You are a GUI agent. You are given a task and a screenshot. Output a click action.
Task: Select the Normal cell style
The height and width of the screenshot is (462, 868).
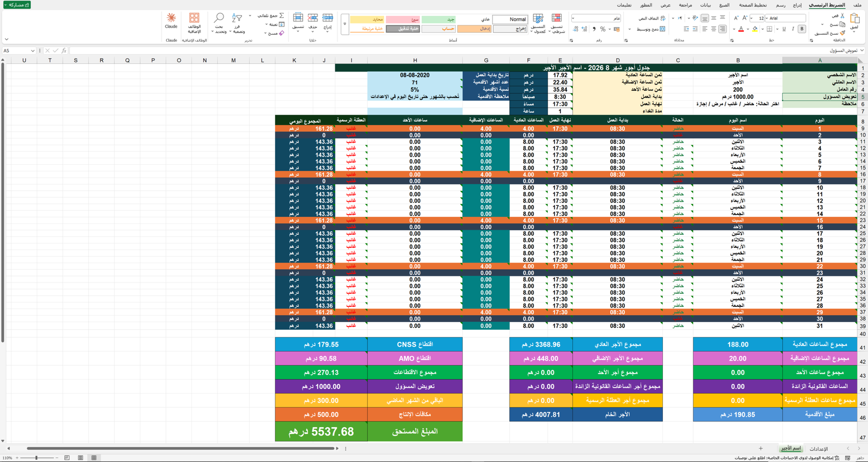click(510, 19)
